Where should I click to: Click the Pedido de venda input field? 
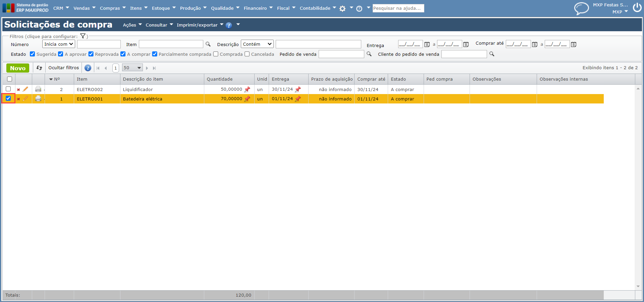[341, 54]
